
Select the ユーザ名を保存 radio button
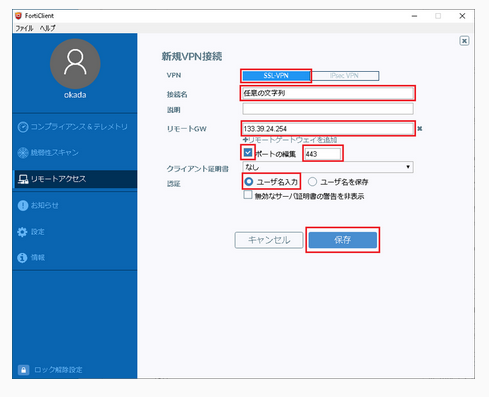pyautogui.click(x=312, y=182)
